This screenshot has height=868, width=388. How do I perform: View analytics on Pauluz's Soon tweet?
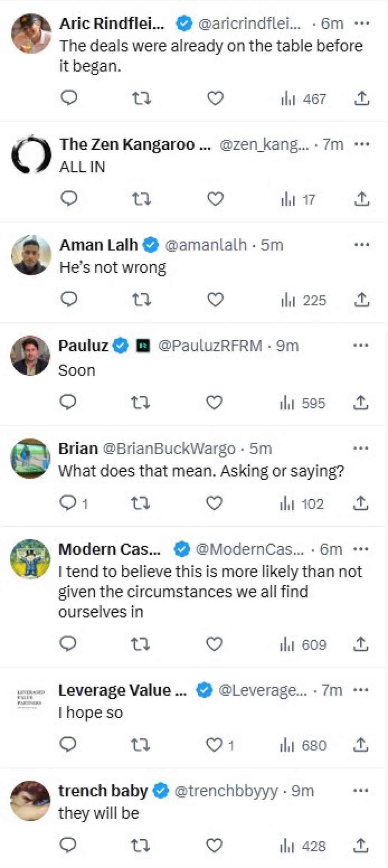(302, 403)
